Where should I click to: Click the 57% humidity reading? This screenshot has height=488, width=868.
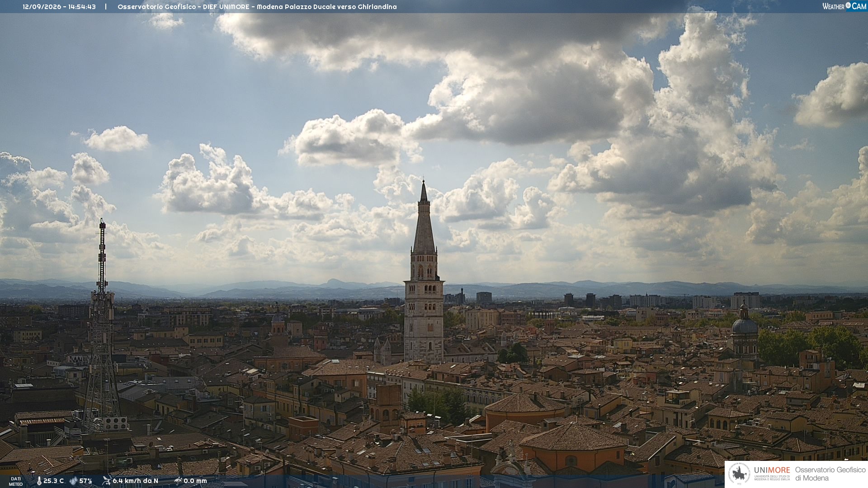(86, 481)
